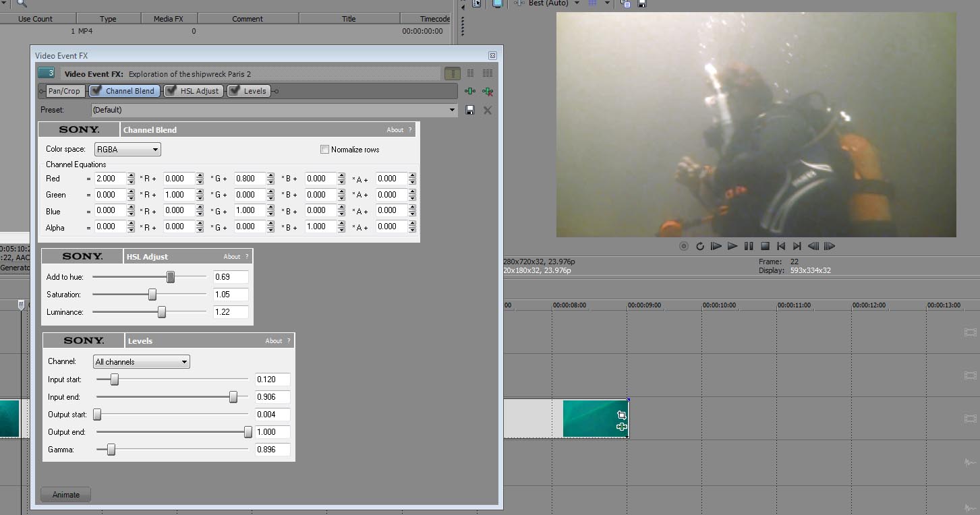Select the Levels label in the FX chain
Image resolution: width=980 pixels, height=515 pixels.
tap(255, 91)
